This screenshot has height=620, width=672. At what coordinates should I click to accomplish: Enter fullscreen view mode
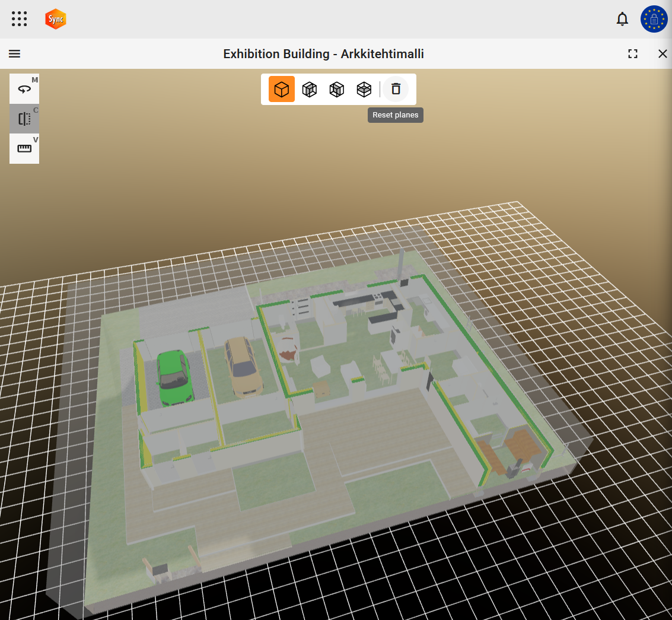point(633,54)
